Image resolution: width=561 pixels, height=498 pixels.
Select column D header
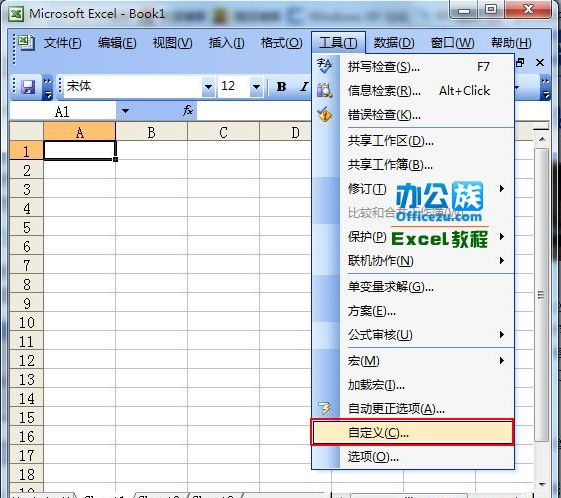[286, 132]
